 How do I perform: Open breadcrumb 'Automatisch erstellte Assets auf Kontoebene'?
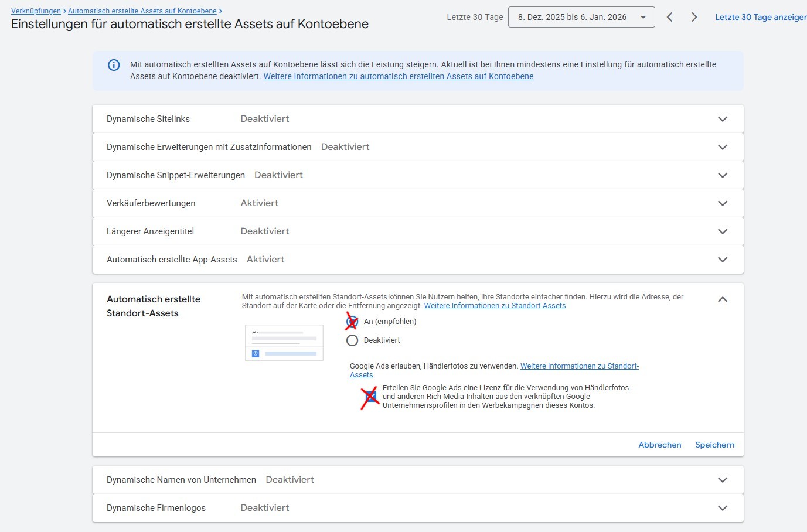[x=142, y=11]
